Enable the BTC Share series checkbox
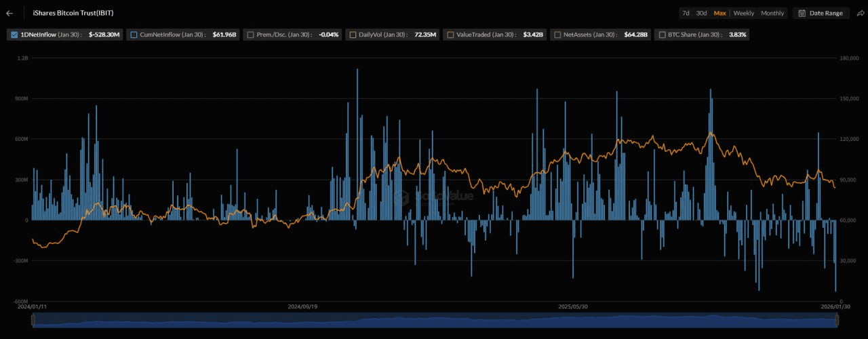Screen dimensions: 868x339 click(661, 35)
